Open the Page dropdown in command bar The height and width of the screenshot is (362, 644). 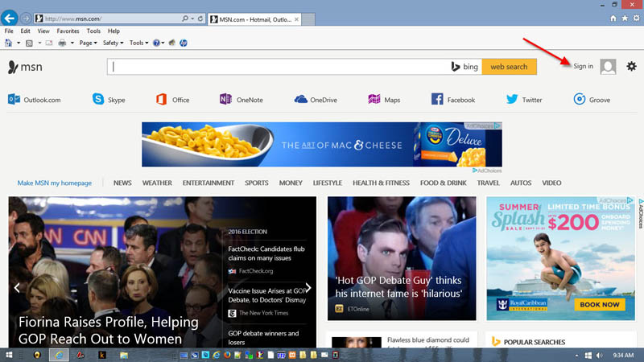88,43
